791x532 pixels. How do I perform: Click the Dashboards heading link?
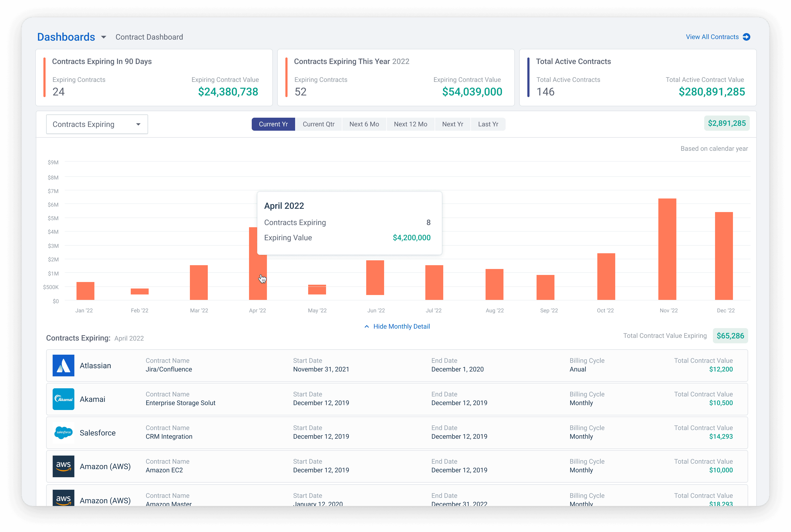click(66, 37)
